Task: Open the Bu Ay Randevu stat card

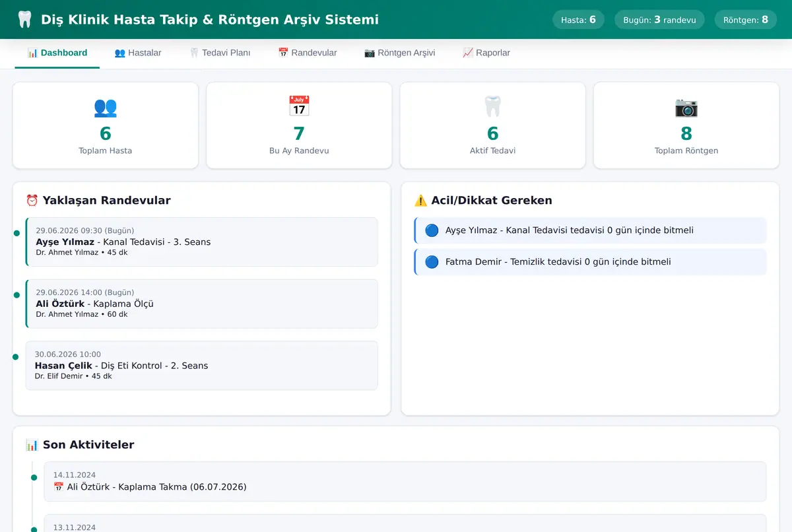Action: point(299,125)
